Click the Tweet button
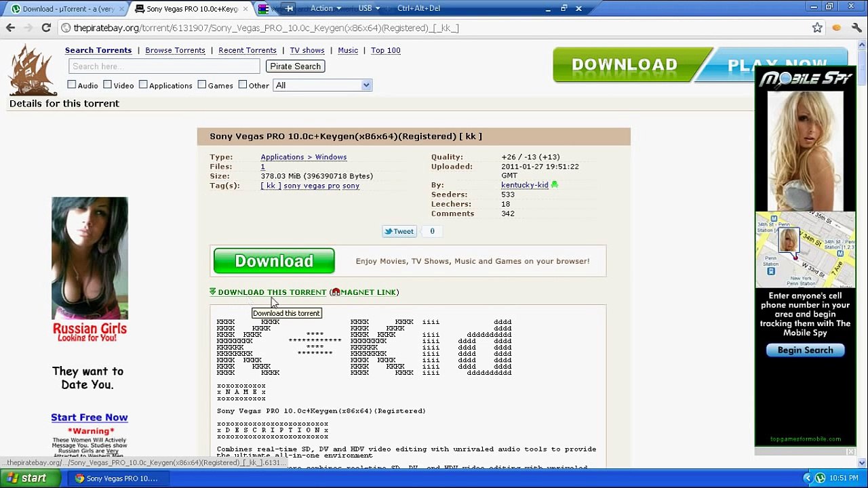 [399, 231]
